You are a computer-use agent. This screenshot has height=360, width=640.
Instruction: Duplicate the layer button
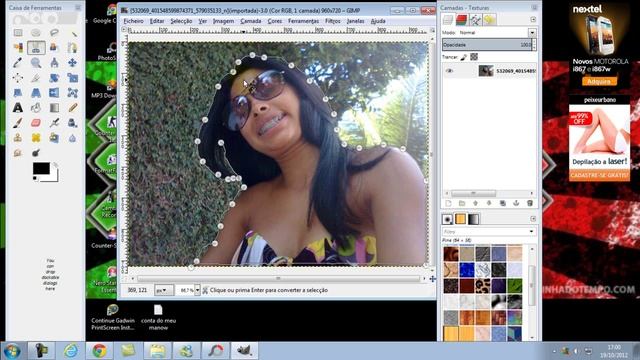click(502, 203)
